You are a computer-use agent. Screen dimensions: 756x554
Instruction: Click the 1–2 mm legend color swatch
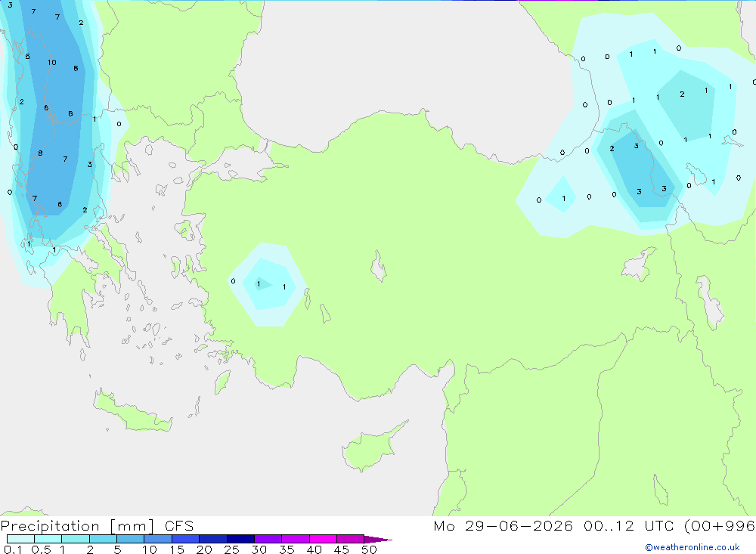pyautogui.click(x=75, y=539)
